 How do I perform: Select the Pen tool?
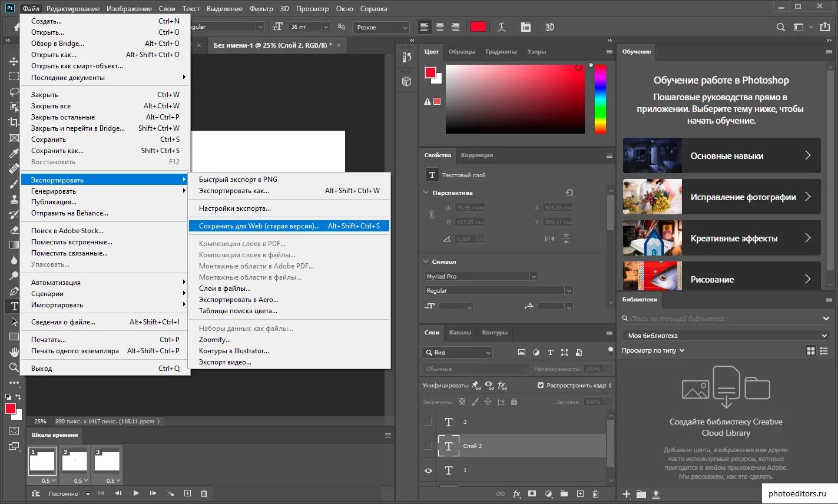pos(14,291)
